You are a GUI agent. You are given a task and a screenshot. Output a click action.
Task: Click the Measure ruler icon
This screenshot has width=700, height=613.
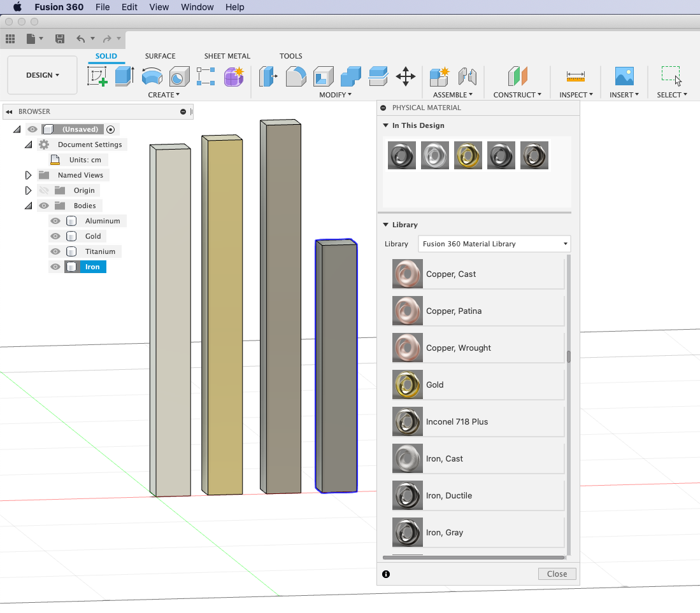point(575,76)
